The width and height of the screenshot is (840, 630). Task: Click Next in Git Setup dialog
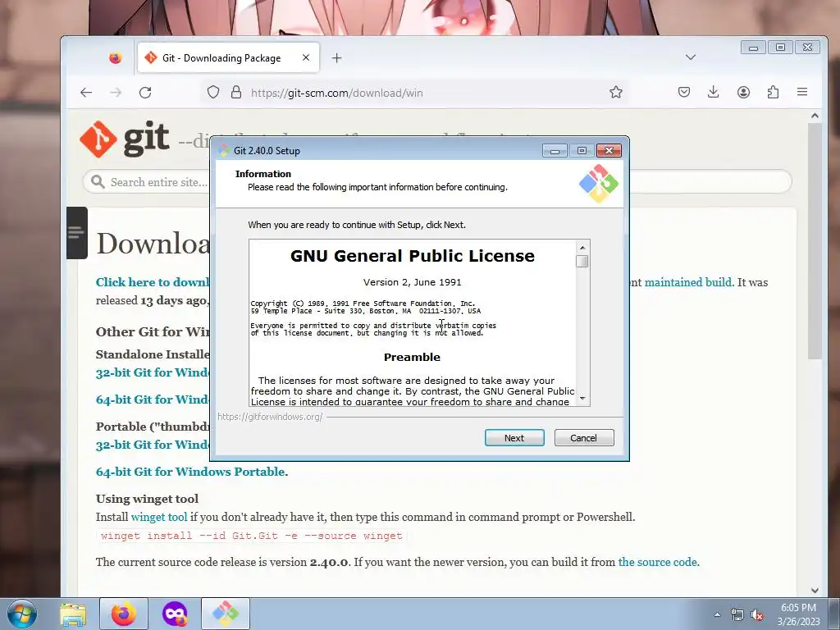pos(514,438)
